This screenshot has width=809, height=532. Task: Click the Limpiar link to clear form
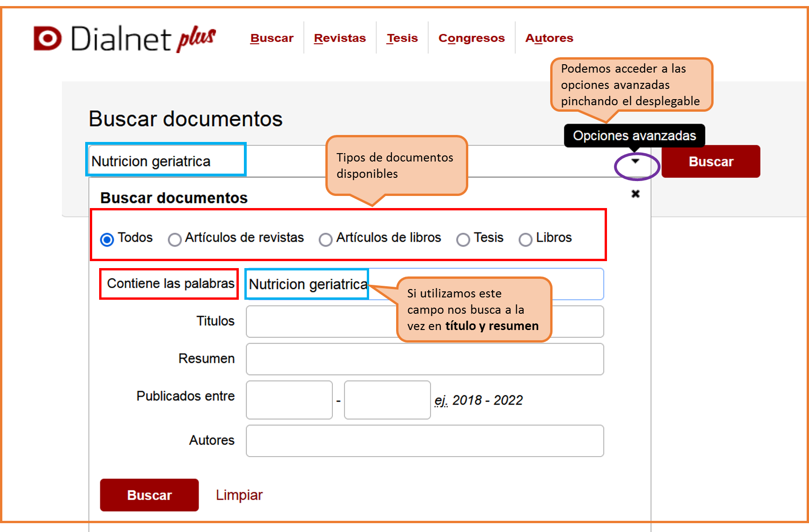pyautogui.click(x=239, y=495)
